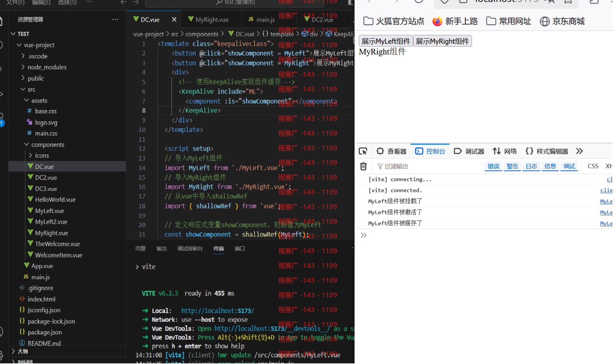Focus the 过滤输出 filter field

coord(428,166)
